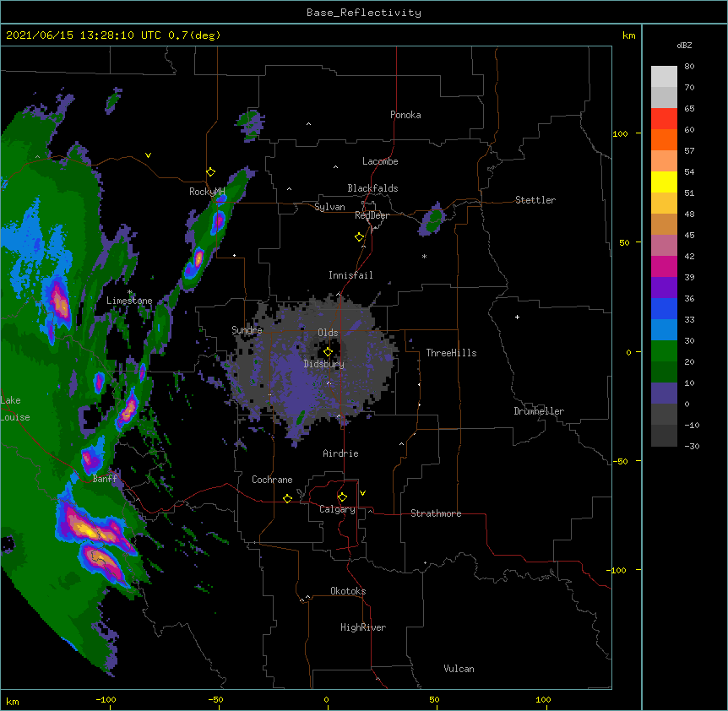Click the Ponoka city label
This screenshot has width=728, height=711.
[405, 115]
